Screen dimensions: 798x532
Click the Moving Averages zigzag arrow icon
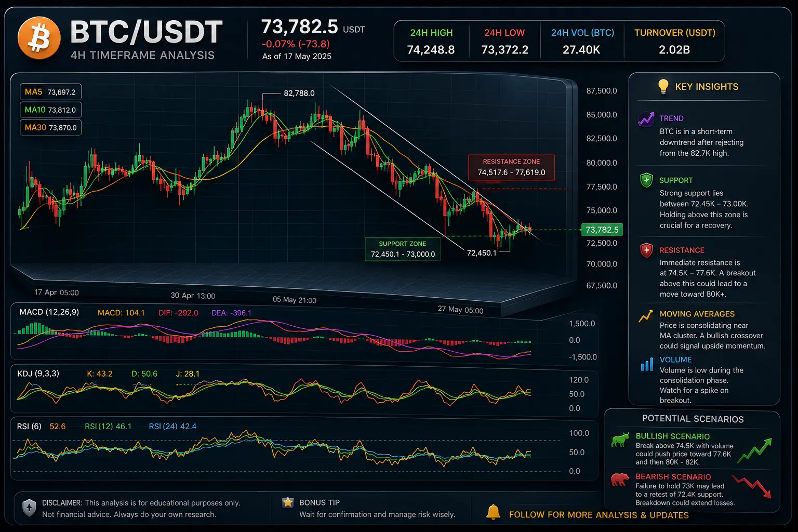tap(646, 316)
